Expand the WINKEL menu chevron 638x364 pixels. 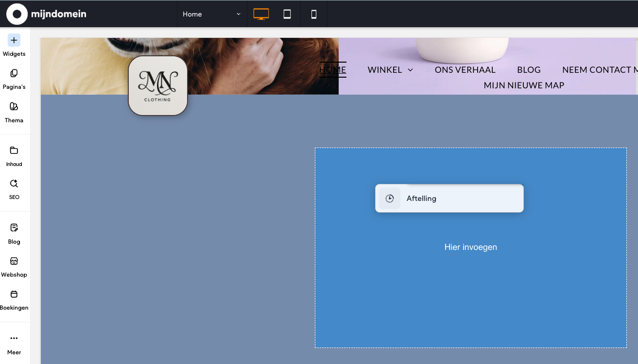pyautogui.click(x=410, y=70)
